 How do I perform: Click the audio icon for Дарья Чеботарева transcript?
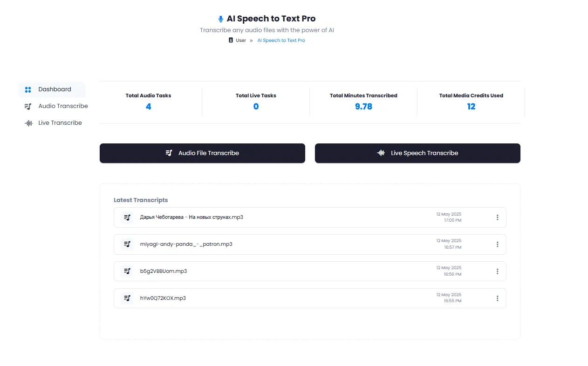(127, 217)
